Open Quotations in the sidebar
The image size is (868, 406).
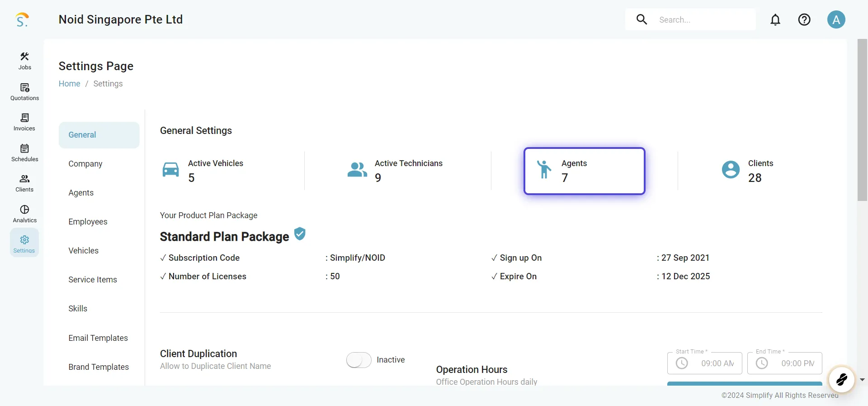click(x=24, y=92)
